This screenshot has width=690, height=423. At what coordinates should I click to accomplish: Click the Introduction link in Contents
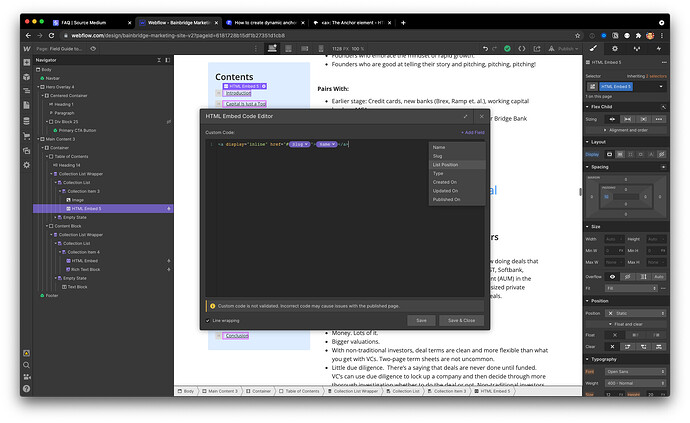click(x=238, y=93)
